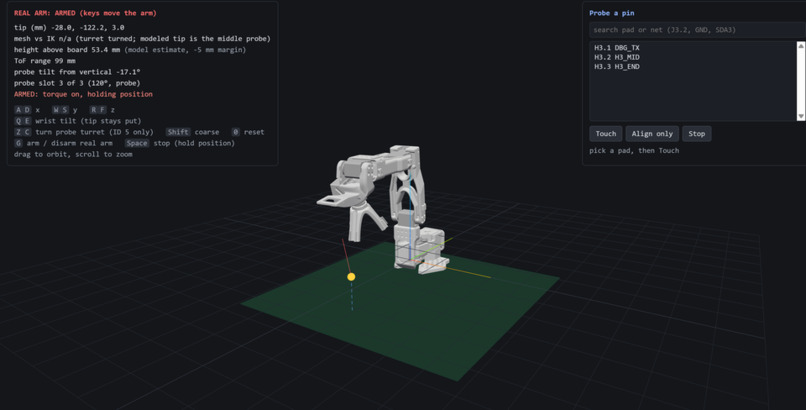Click the probe tilt from vertical value
806x410 pixels.
[x=77, y=72]
